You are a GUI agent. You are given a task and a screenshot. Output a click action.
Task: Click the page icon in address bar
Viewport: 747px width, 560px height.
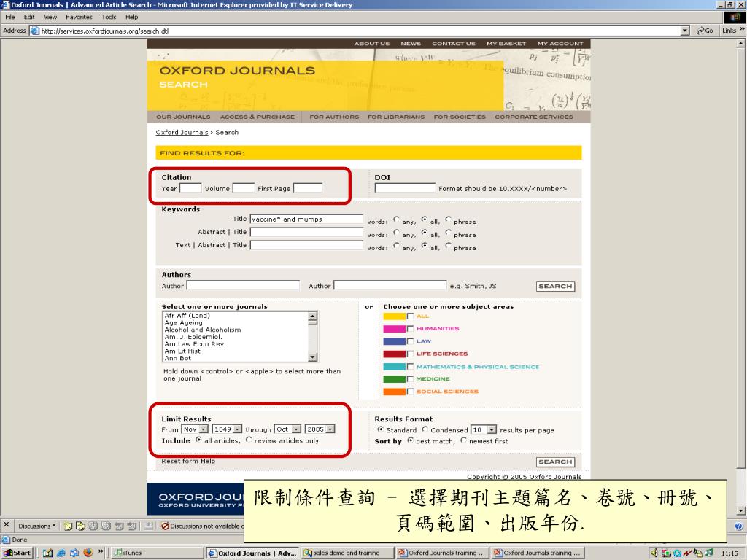pos(35,31)
